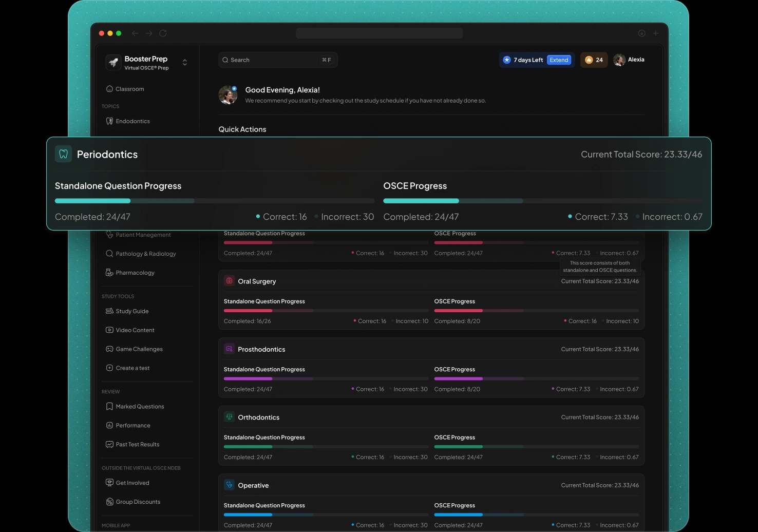Click the Prosthodontics category icon
Image resolution: width=758 pixels, height=532 pixels.
coord(230,349)
